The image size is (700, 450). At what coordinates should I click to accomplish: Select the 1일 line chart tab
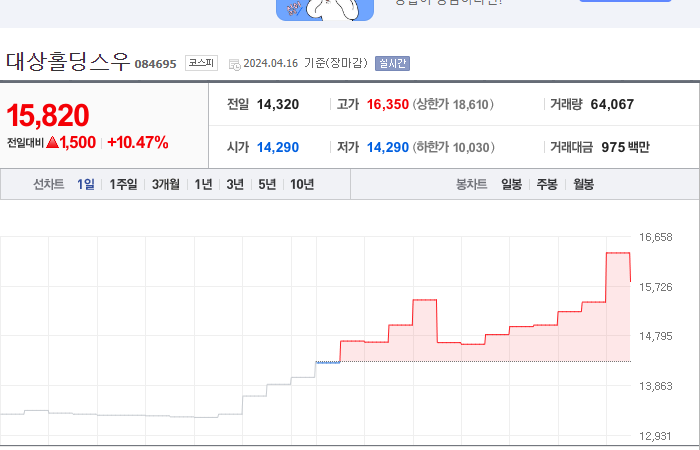coord(86,184)
